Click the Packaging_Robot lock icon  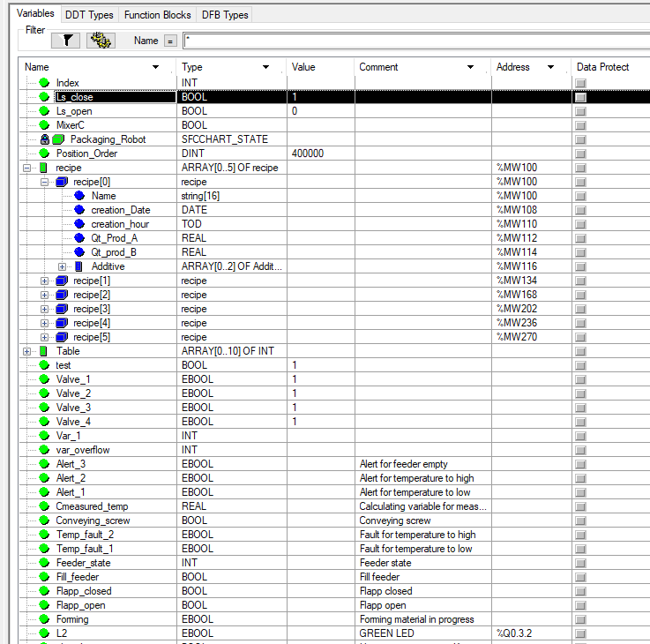click(45, 139)
